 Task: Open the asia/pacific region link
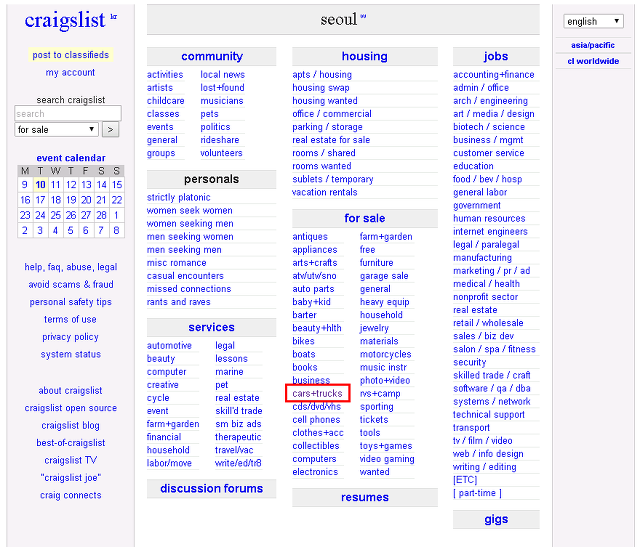593,45
